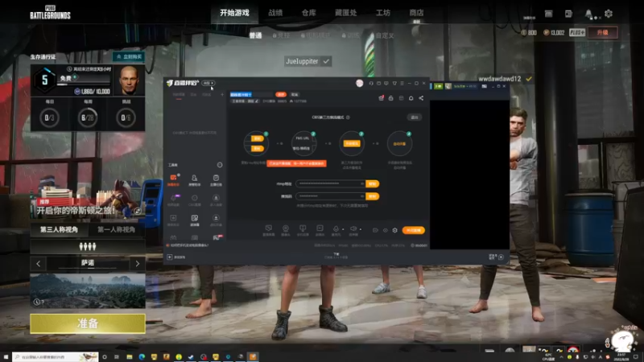The width and height of the screenshot is (644, 362).
Task: Open the toolbox manage circle icon
Action: pyautogui.click(x=220, y=165)
